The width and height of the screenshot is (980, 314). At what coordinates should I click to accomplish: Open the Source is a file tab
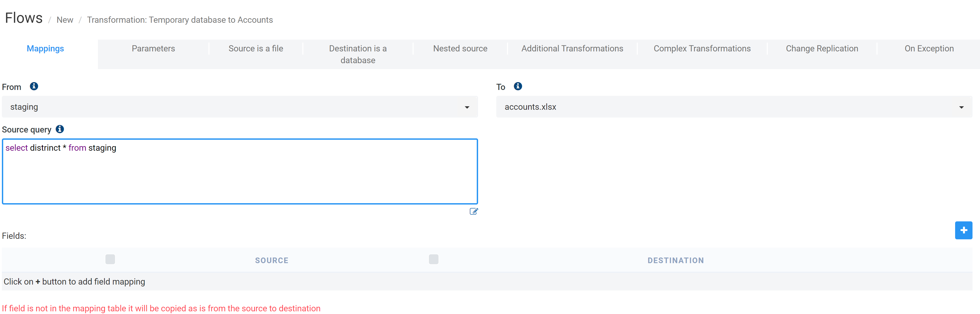tap(256, 49)
